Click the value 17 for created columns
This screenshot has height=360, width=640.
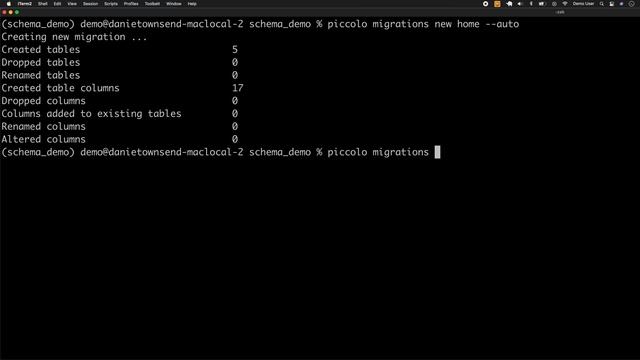click(x=238, y=88)
